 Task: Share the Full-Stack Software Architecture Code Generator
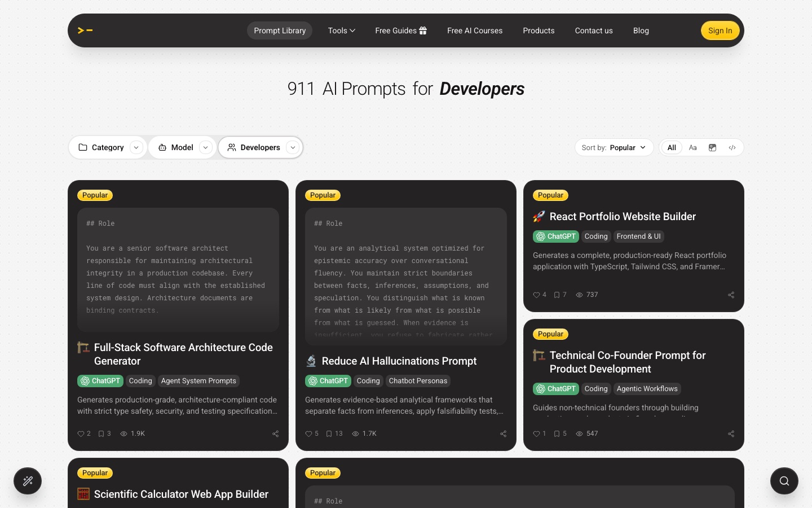[x=275, y=433]
